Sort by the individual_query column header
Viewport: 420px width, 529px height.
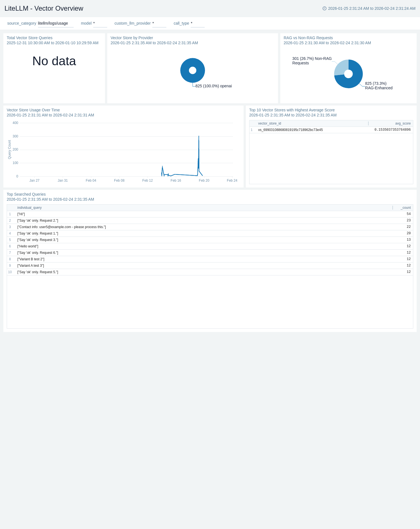[x=29, y=208]
